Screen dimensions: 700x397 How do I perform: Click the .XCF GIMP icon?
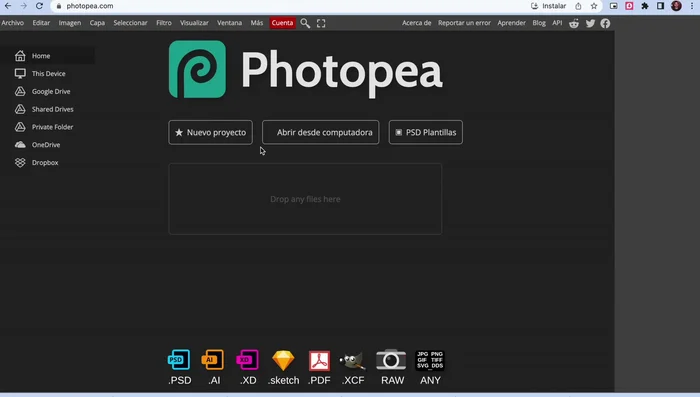tap(353, 361)
